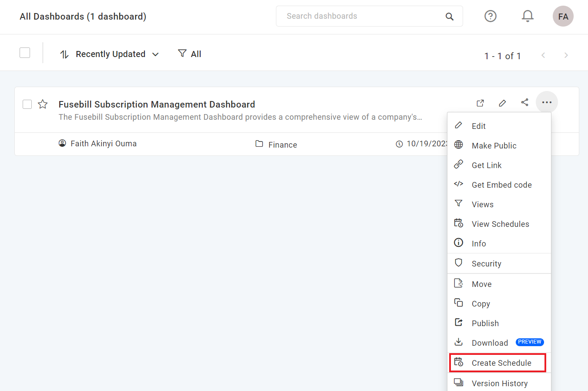Star the Fusebill Subscription Management Dashboard
The image size is (588, 391).
coord(42,104)
